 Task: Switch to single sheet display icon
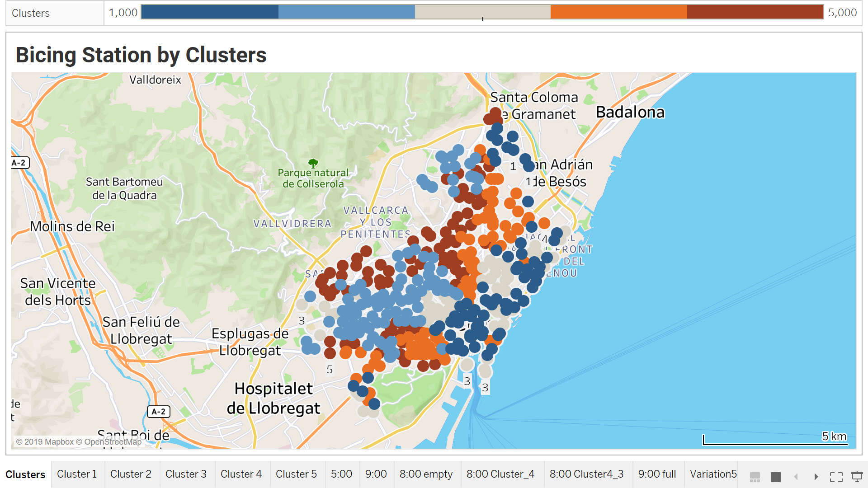776,477
